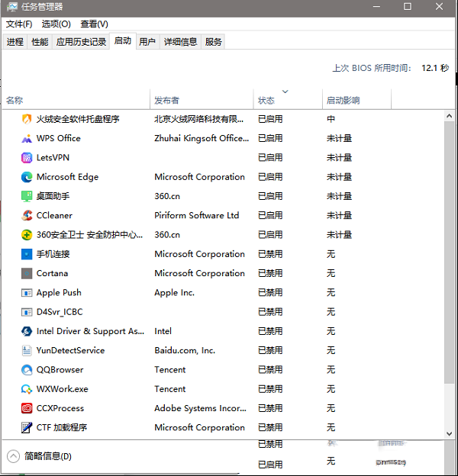
Task: Click the Microsoft Edge icon
Action: [27, 177]
